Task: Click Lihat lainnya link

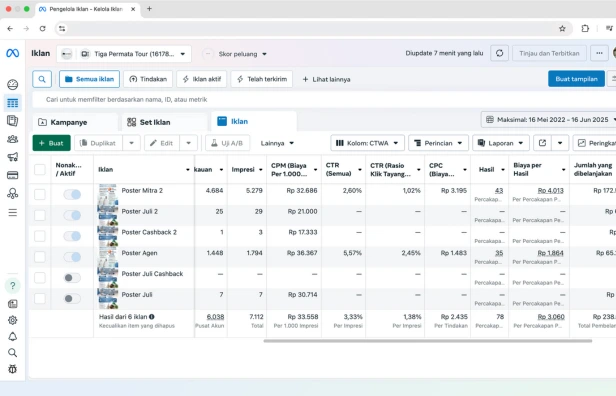Action: tap(326, 79)
